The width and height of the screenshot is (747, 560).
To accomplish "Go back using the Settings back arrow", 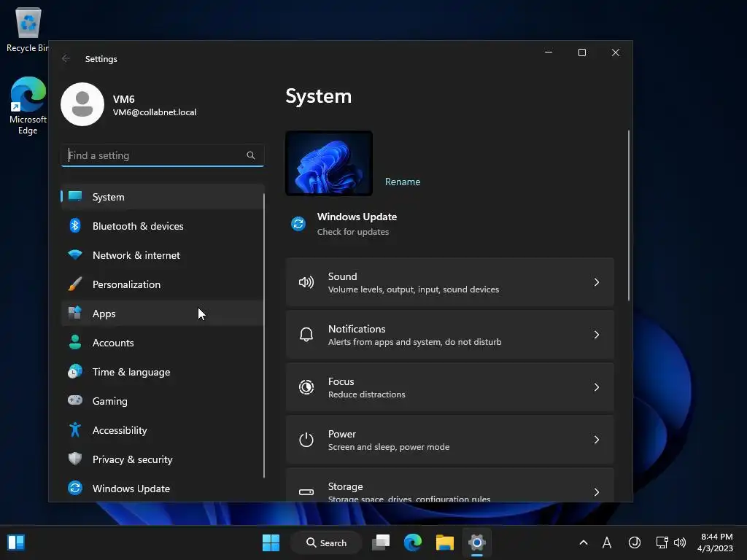I will pyautogui.click(x=66, y=58).
